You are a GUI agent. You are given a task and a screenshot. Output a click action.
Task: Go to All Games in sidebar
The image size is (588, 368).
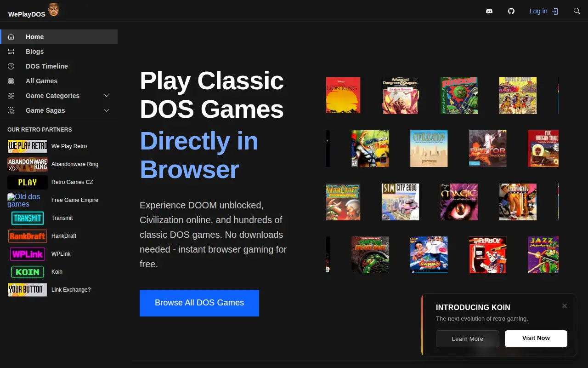59,81
